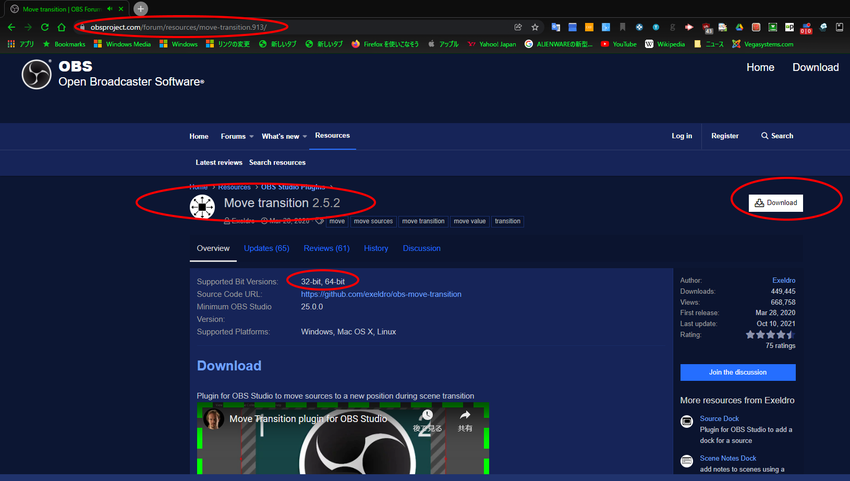Image resolution: width=850 pixels, height=481 pixels.
Task: Open the Google Drive extension icon
Action: [739, 27]
